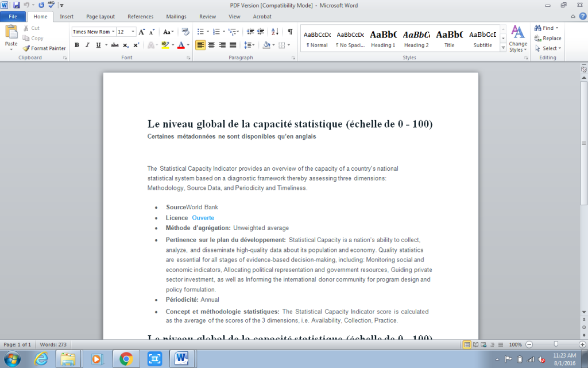The width and height of the screenshot is (588, 368).
Task: Open zoom dialog via 100% label
Action: click(515, 345)
